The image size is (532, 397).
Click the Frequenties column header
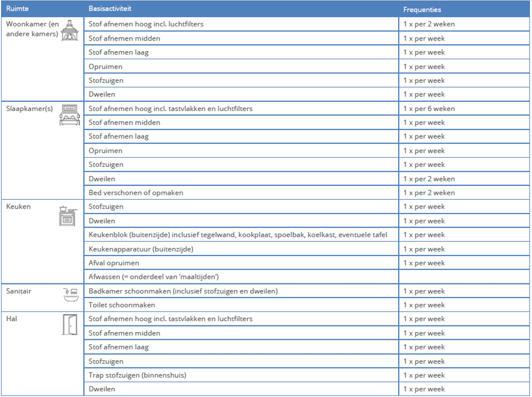(x=422, y=10)
